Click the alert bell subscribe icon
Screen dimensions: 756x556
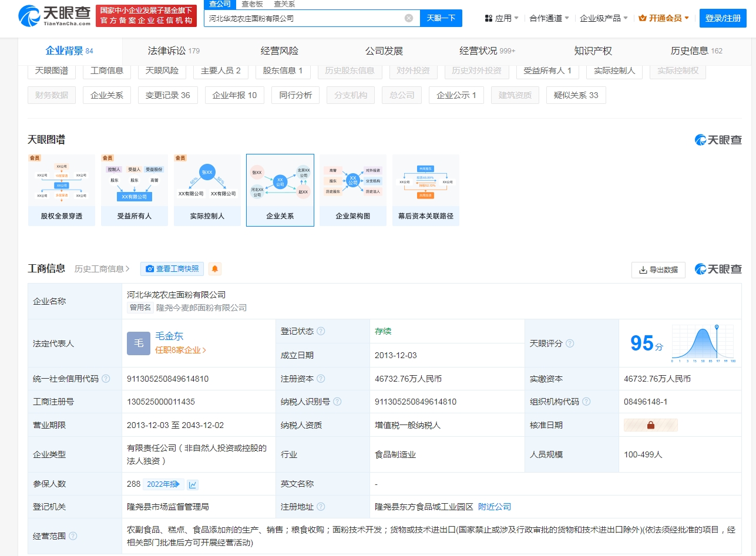click(215, 269)
